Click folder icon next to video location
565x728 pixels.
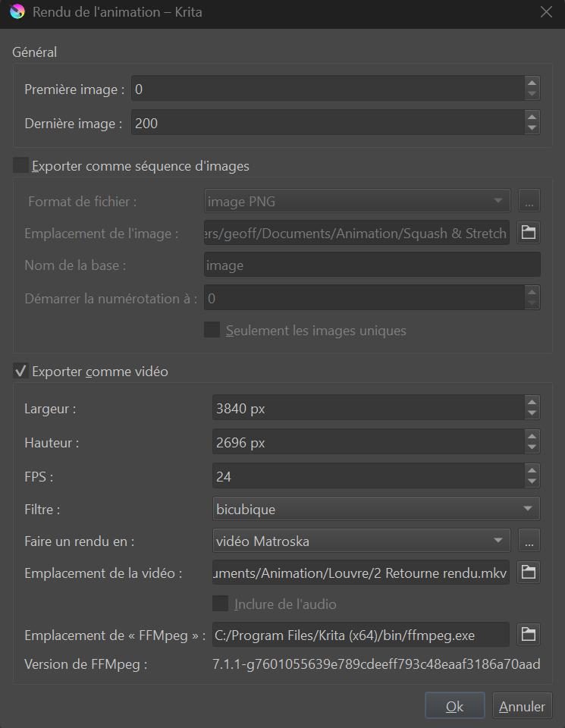coord(529,573)
